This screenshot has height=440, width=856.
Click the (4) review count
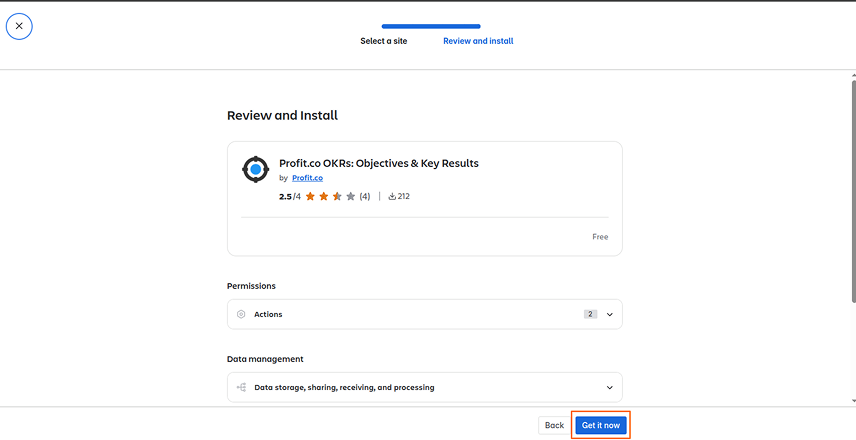click(365, 197)
